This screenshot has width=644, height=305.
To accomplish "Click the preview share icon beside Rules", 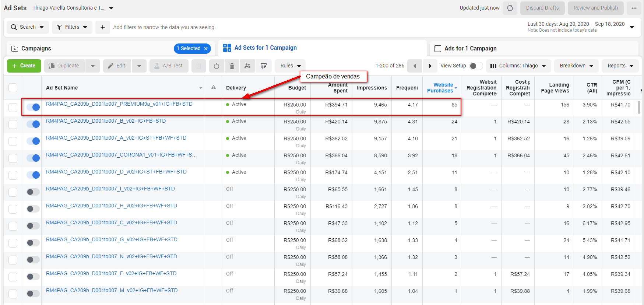I will click(x=264, y=66).
